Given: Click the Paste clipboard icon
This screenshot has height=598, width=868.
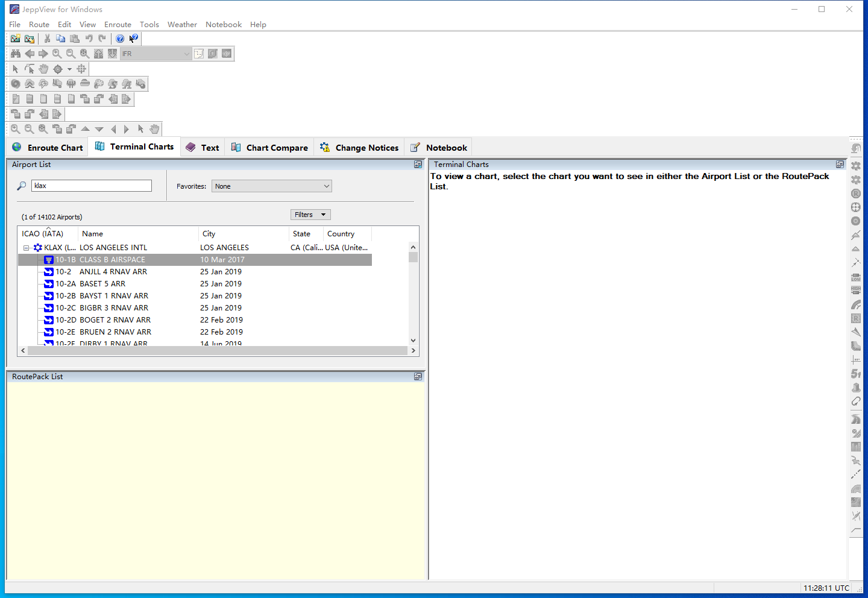Looking at the screenshot, I should 74,39.
